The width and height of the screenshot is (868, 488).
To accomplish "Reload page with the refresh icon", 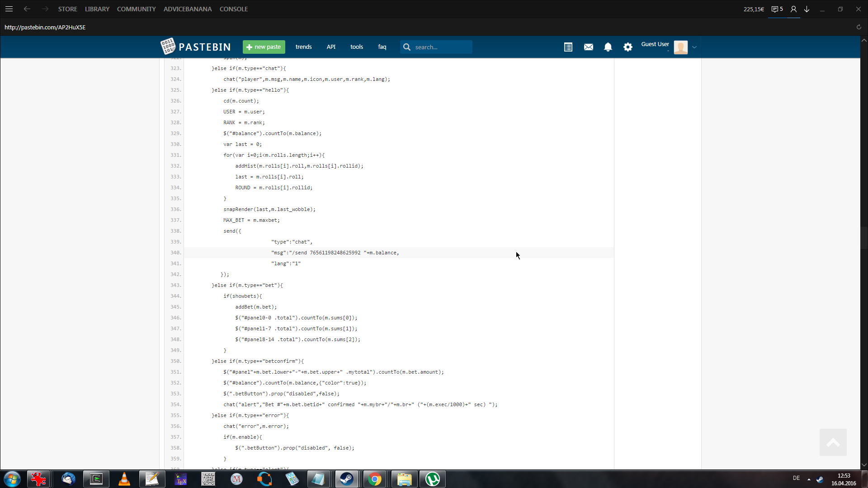I will pos(859,27).
